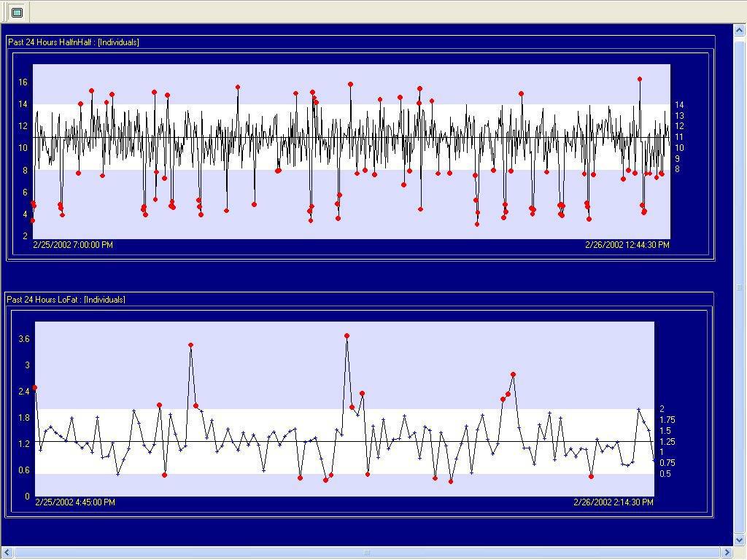Click the window icon in the top toolbar

18,12
